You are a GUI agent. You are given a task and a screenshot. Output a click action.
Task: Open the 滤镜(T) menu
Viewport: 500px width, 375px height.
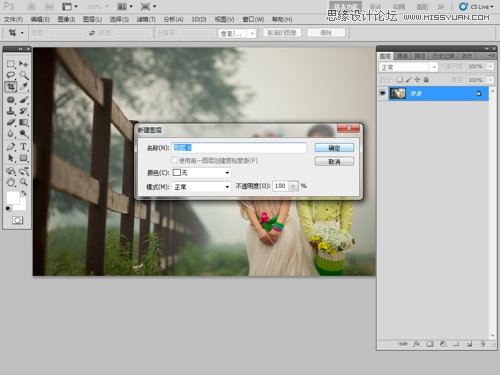[x=146, y=20]
